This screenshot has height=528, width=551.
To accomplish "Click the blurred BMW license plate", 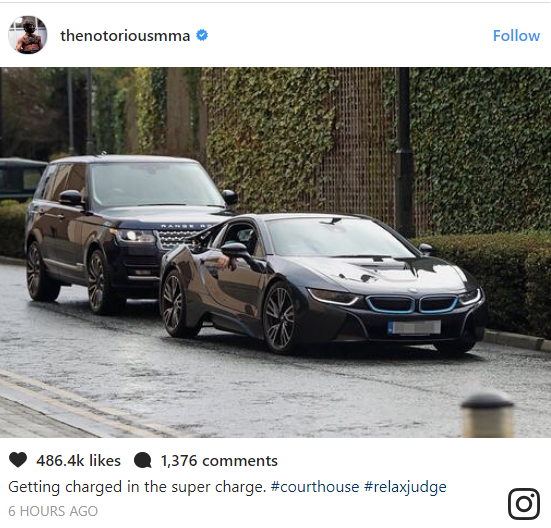I will point(414,327).
